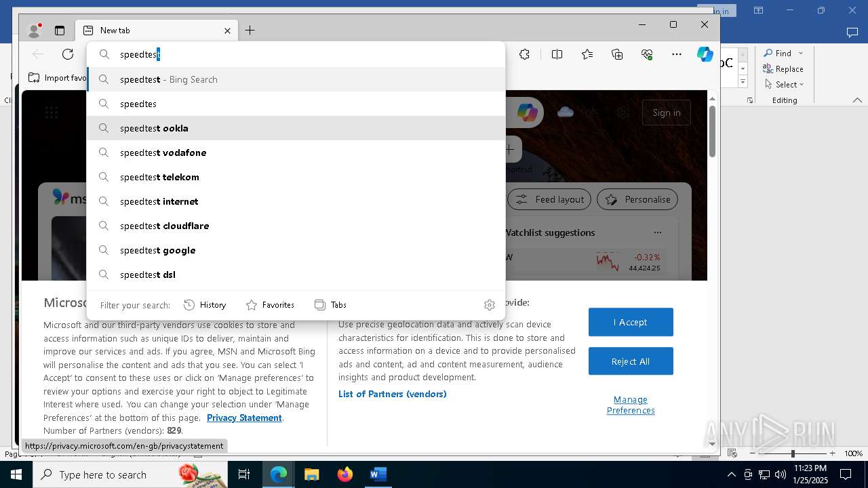The image size is (868, 488).
Task: Show hidden system tray icons
Action: pos(731,474)
